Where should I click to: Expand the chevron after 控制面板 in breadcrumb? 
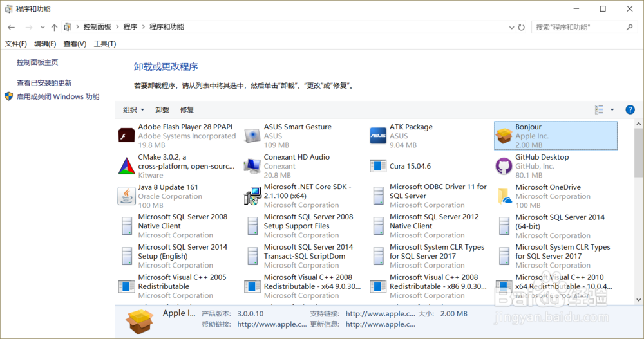(x=117, y=27)
